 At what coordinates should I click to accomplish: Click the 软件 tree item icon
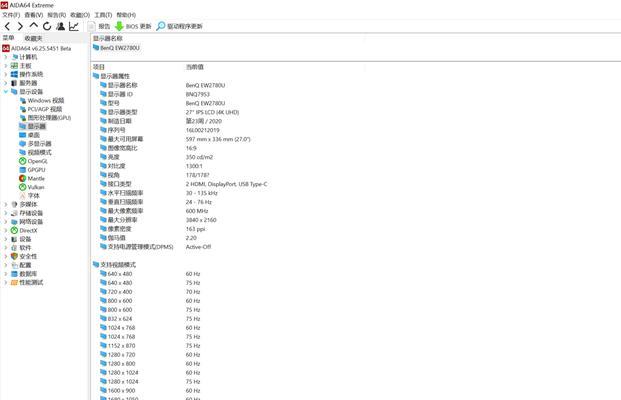[x=14, y=248]
